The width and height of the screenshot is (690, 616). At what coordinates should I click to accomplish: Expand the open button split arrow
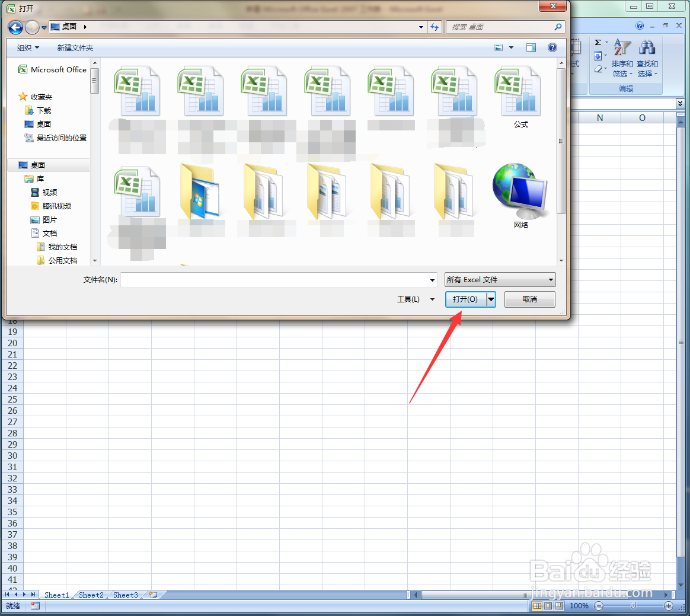click(491, 299)
